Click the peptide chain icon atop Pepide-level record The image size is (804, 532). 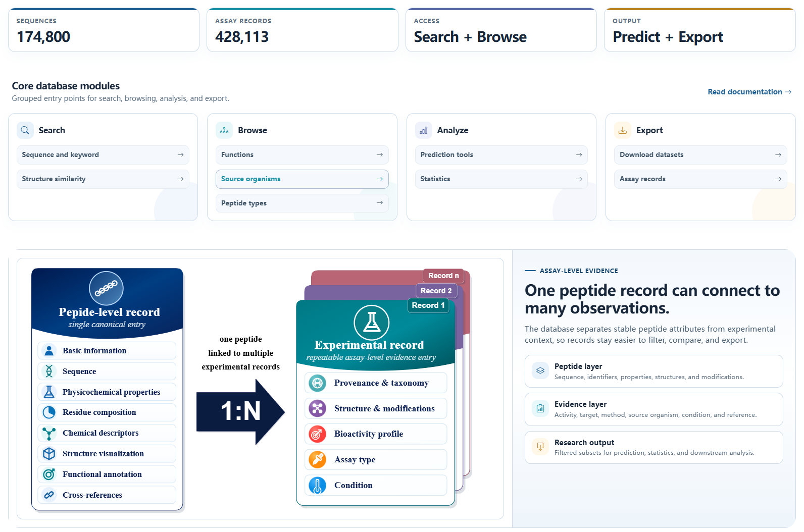click(106, 289)
